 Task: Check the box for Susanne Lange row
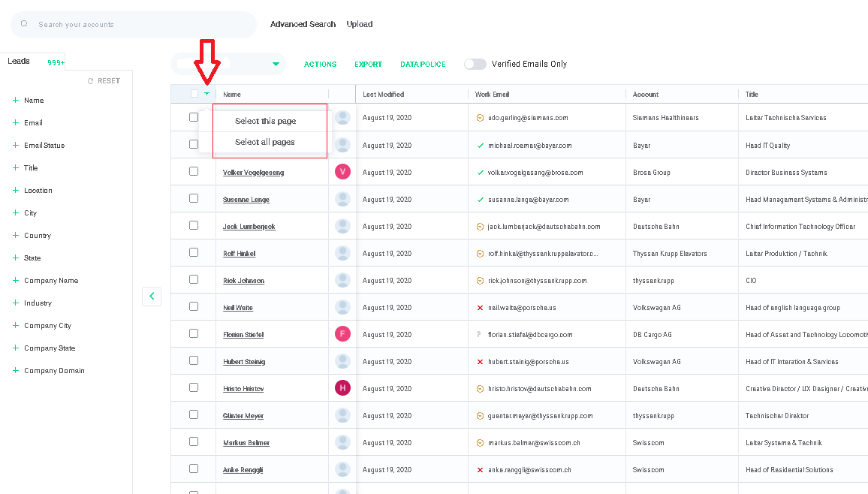coord(194,198)
